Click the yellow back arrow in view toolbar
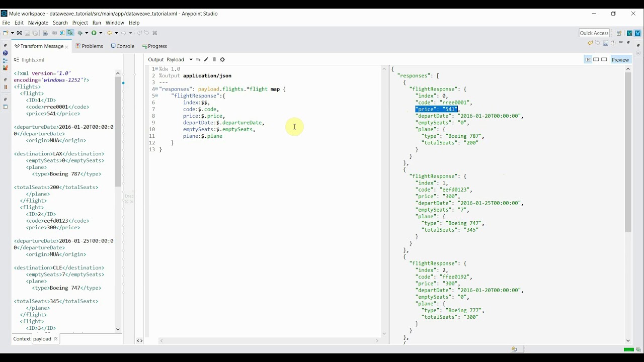 pyautogui.click(x=590, y=43)
